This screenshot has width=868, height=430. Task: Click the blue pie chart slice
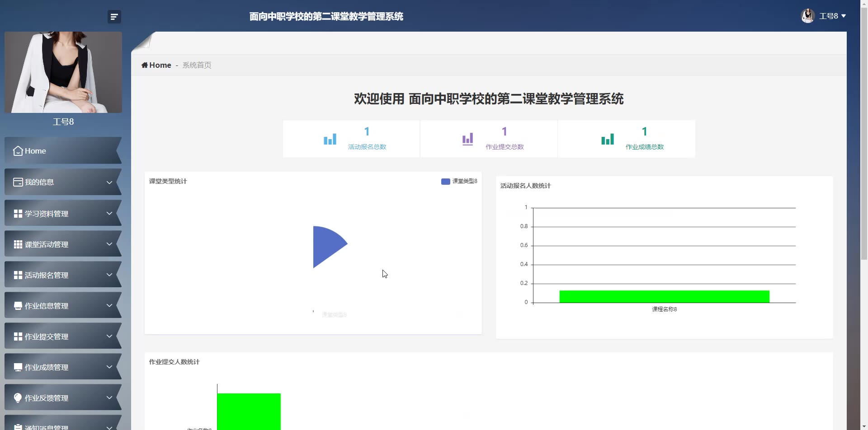click(326, 245)
